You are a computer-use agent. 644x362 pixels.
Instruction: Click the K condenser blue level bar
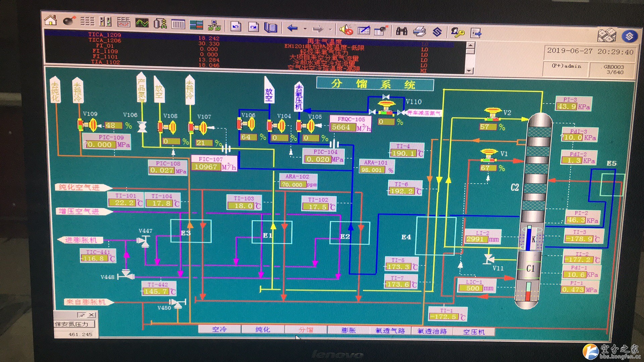coord(529,239)
